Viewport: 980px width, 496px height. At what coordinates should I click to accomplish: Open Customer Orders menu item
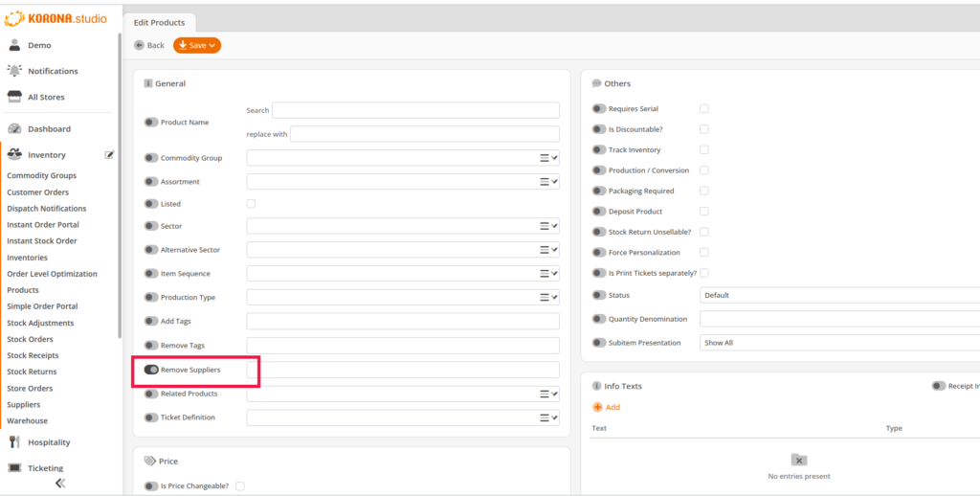click(38, 192)
